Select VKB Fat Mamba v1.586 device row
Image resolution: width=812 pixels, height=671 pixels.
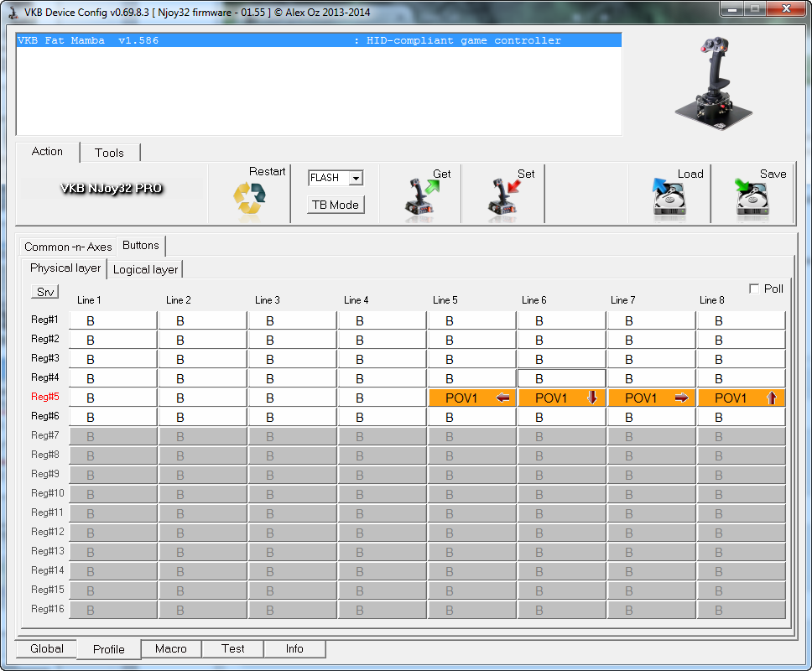pos(319,40)
